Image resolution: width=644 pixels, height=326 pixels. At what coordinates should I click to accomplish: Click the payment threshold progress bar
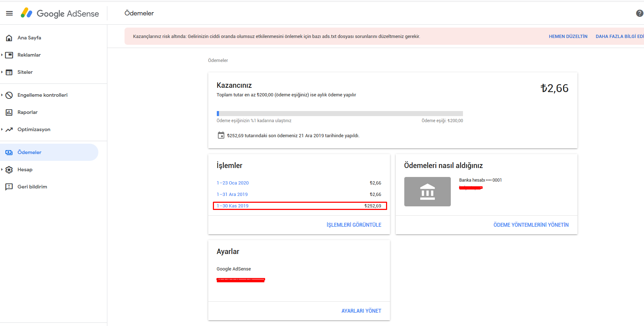340,114
